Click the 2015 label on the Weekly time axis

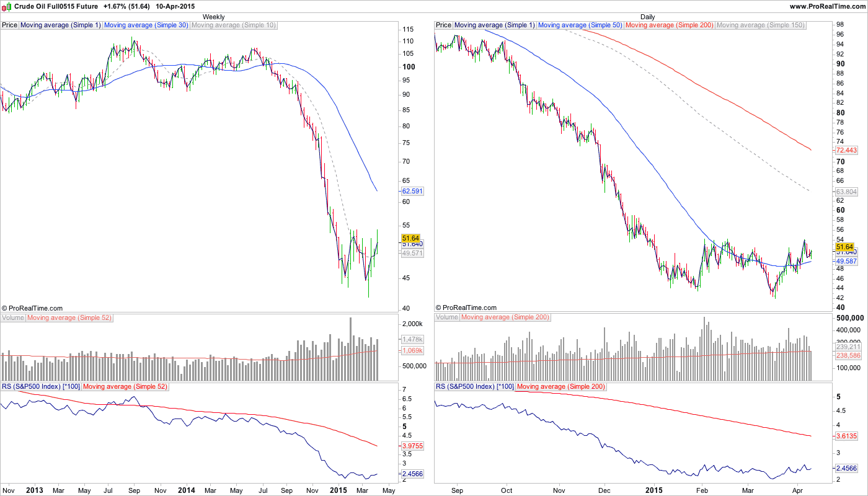(x=338, y=490)
